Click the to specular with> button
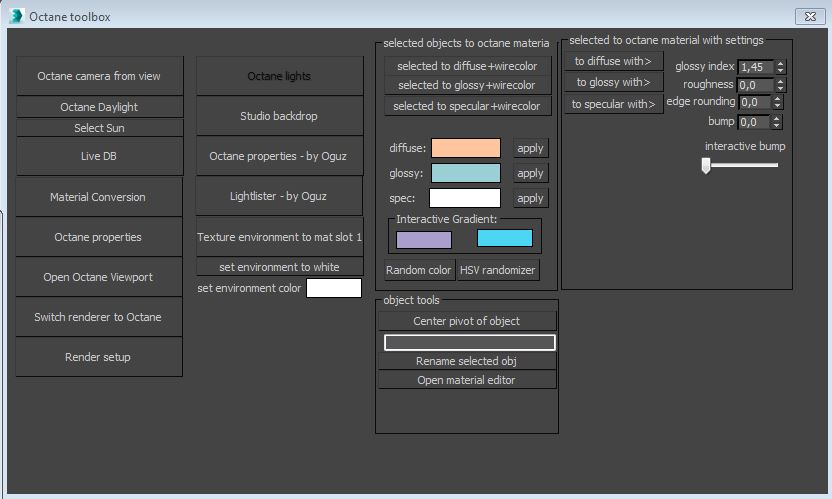 coord(614,104)
